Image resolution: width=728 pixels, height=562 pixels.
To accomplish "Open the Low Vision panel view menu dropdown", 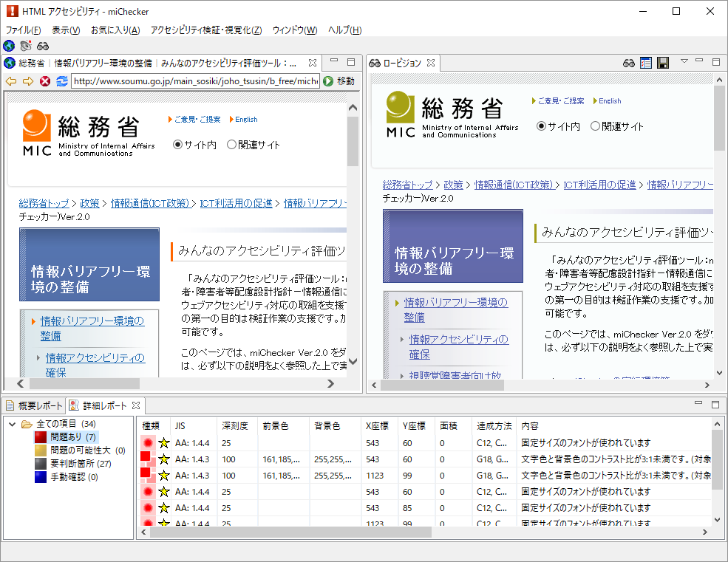I will click(x=684, y=62).
